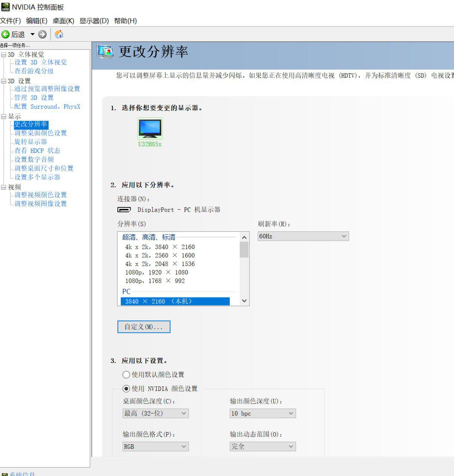This screenshot has height=476, width=454.
Task: Open 配置 Surround、PhysX page
Action: [47, 107]
